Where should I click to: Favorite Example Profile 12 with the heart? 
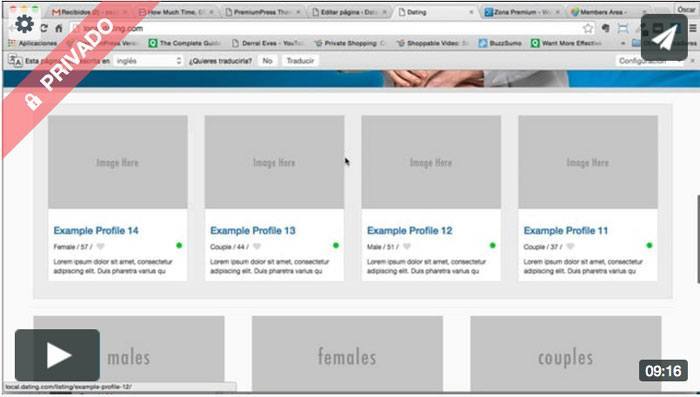407,247
